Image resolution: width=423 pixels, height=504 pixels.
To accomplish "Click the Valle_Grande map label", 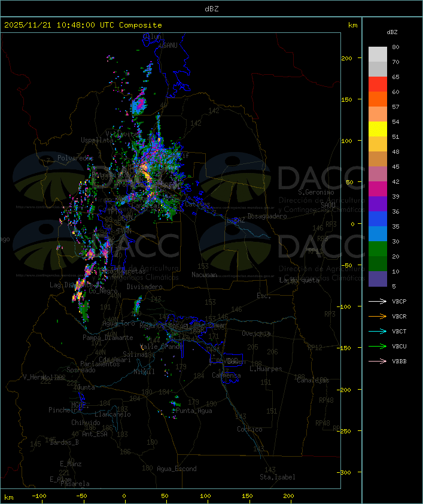I will coord(162,347).
